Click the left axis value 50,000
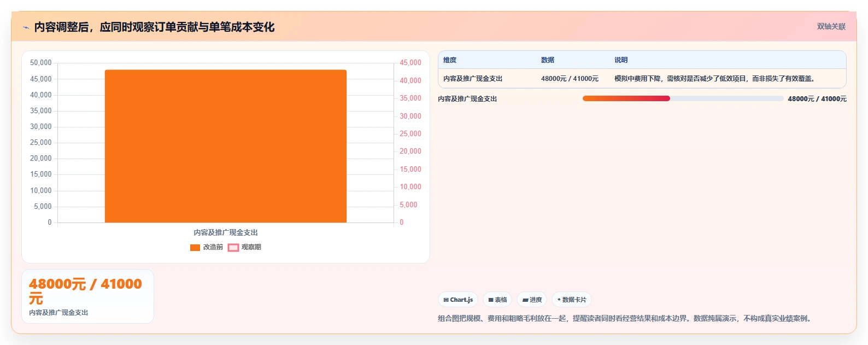Viewport: 868px width, 345px height. click(41, 63)
